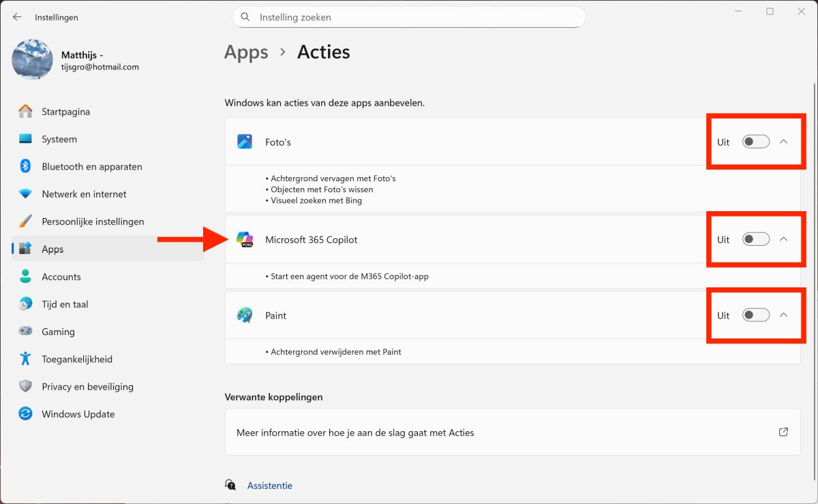Screen dimensions: 818x504
Task: Click the Paint palette icon
Action: (x=244, y=315)
